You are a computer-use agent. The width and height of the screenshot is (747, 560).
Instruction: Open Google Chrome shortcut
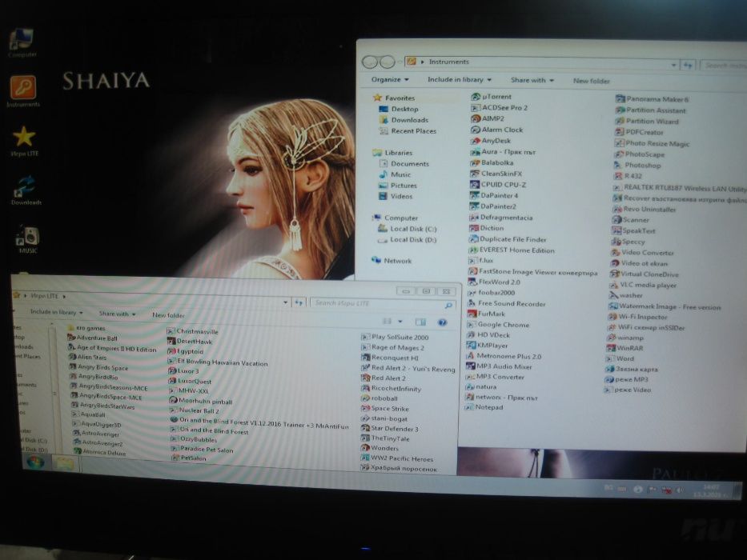tap(498, 324)
